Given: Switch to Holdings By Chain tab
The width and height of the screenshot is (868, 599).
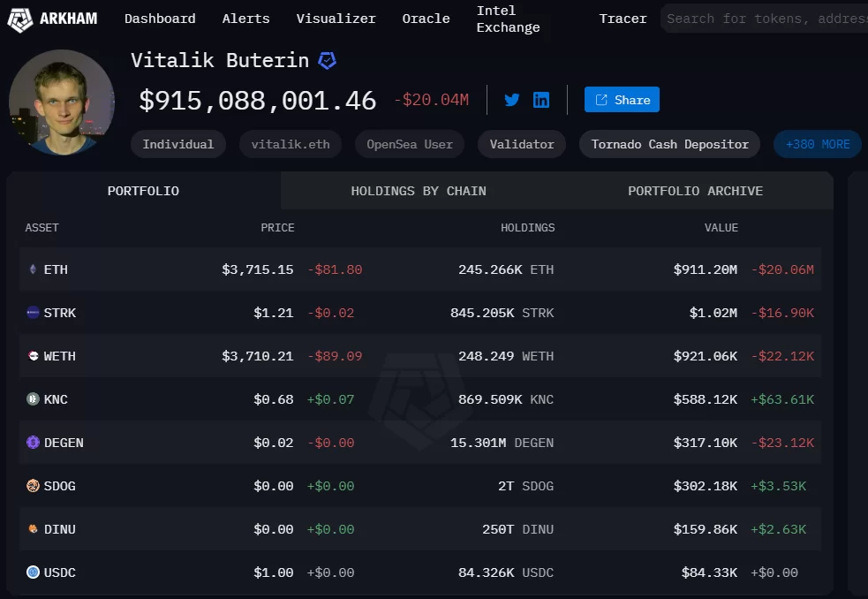Looking at the screenshot, I should pyautogui.click(x=418, y=191).
